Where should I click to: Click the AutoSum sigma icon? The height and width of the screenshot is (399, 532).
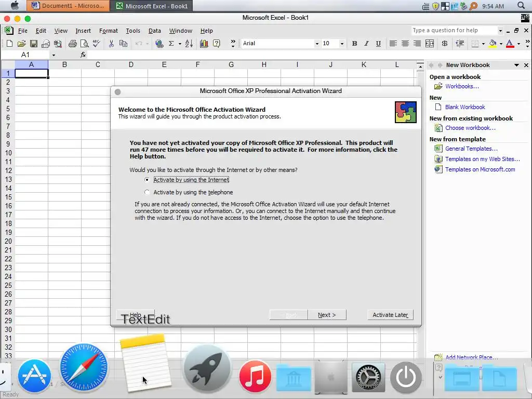(x=171, y=44)
